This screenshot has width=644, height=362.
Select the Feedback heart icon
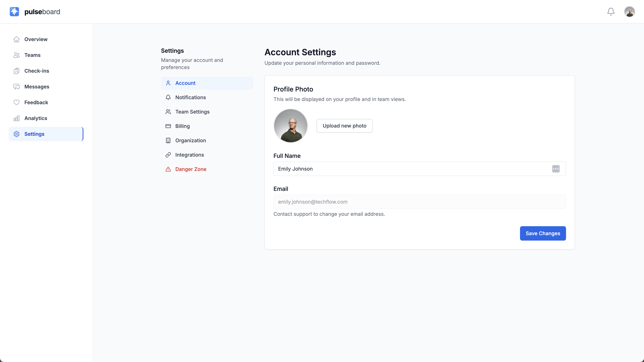point(17,102)
